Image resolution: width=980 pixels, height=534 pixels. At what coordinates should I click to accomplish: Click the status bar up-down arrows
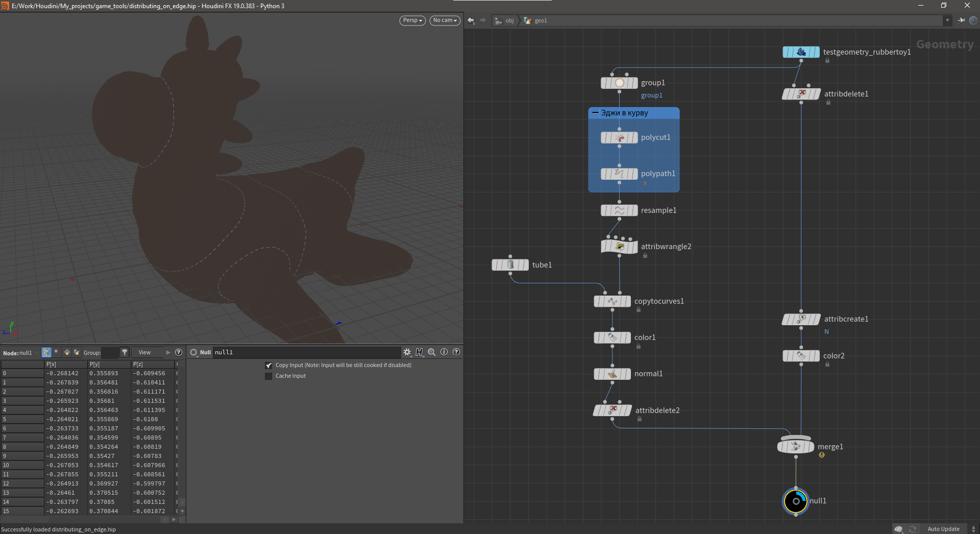973,529
